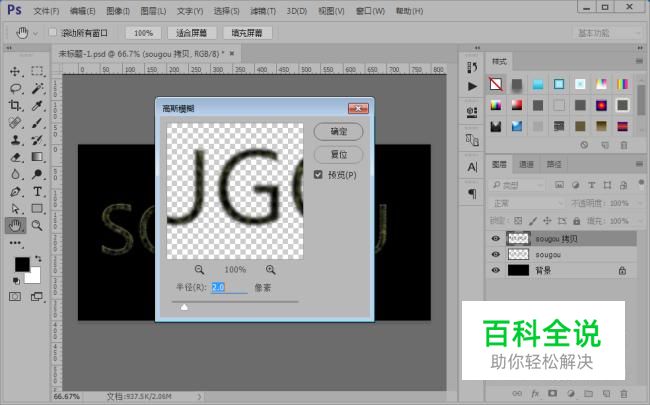The height and width of the screenshot is (405, 650).
Task: Confirm blur with 确定 button
Action: pos(339,132)
